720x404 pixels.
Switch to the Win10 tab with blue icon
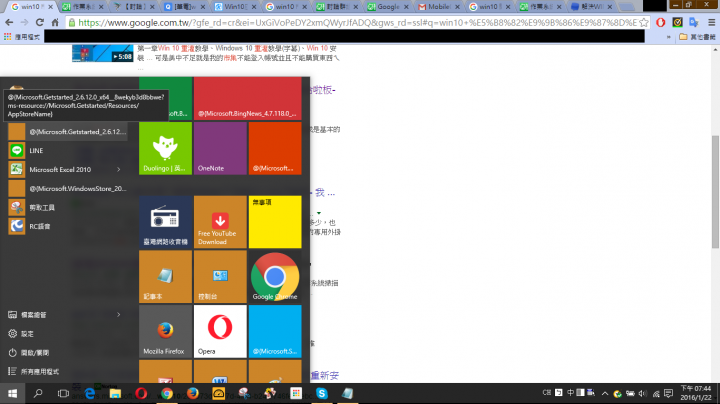tap(234, 6)
